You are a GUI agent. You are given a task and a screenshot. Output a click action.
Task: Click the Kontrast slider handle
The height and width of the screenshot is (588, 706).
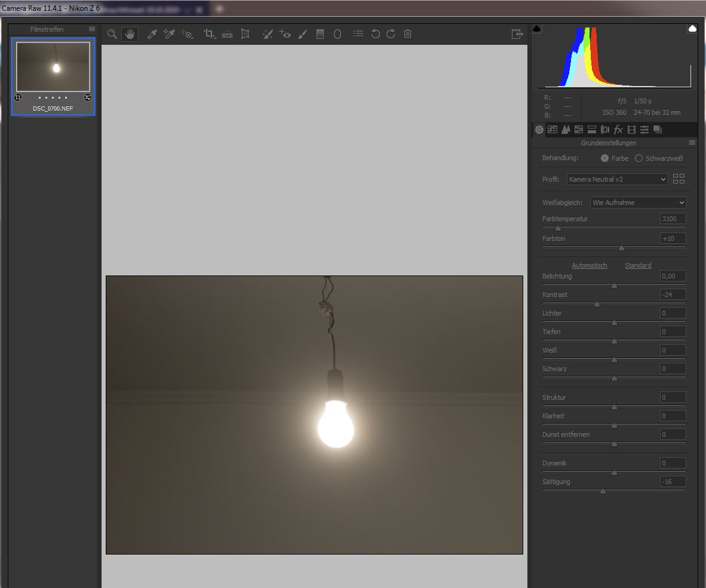click(597, 304)
